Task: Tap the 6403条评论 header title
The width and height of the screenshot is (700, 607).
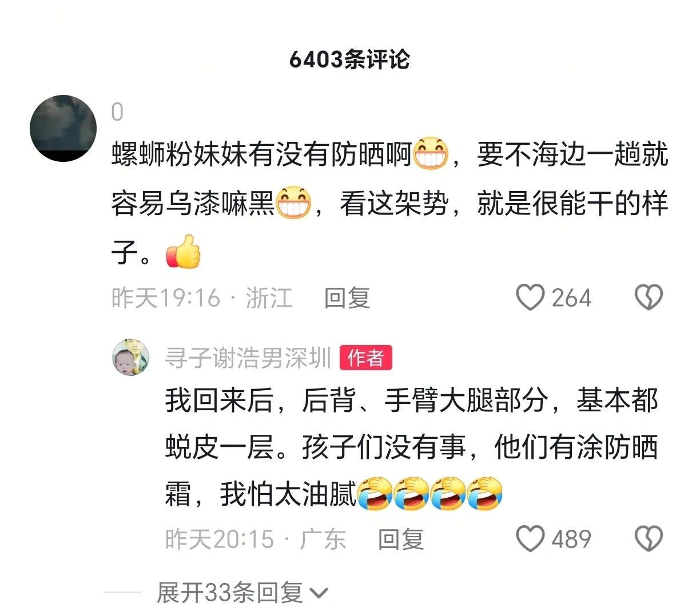Action: coord(349,59)
